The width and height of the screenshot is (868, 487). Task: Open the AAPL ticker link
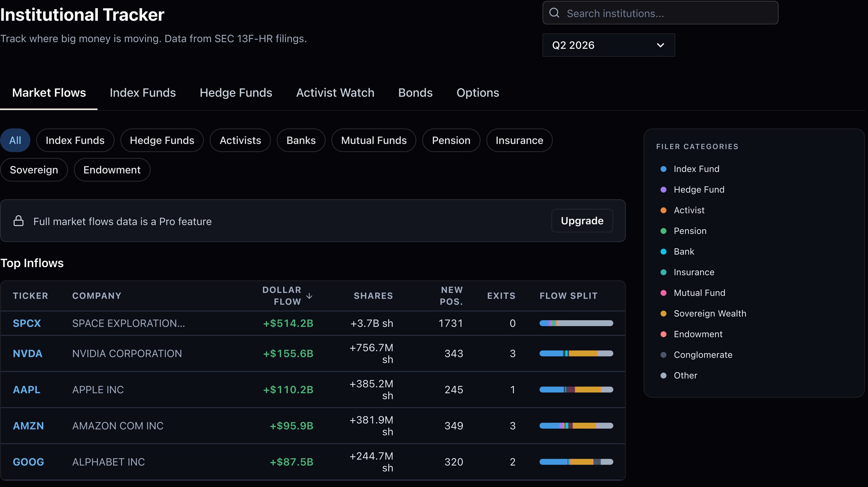pos(27,390)
